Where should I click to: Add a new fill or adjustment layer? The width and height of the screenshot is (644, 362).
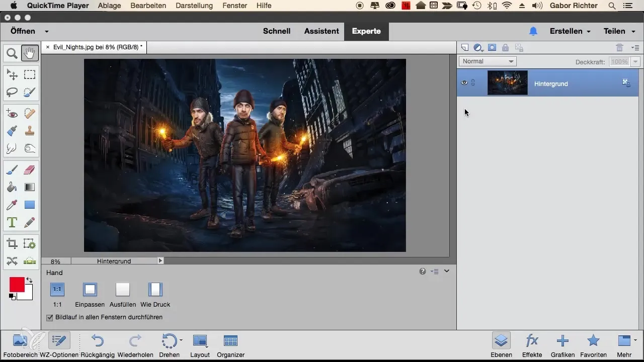pos(478,48)
